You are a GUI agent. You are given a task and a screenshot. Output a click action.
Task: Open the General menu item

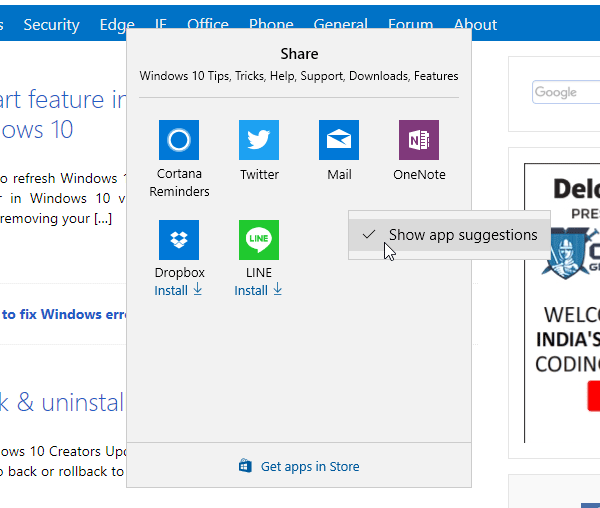340,24
